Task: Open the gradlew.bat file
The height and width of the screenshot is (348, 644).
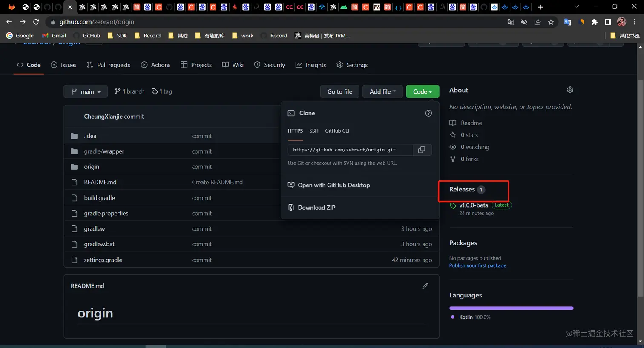Action: pyautogui.click(x=99, y=244)
